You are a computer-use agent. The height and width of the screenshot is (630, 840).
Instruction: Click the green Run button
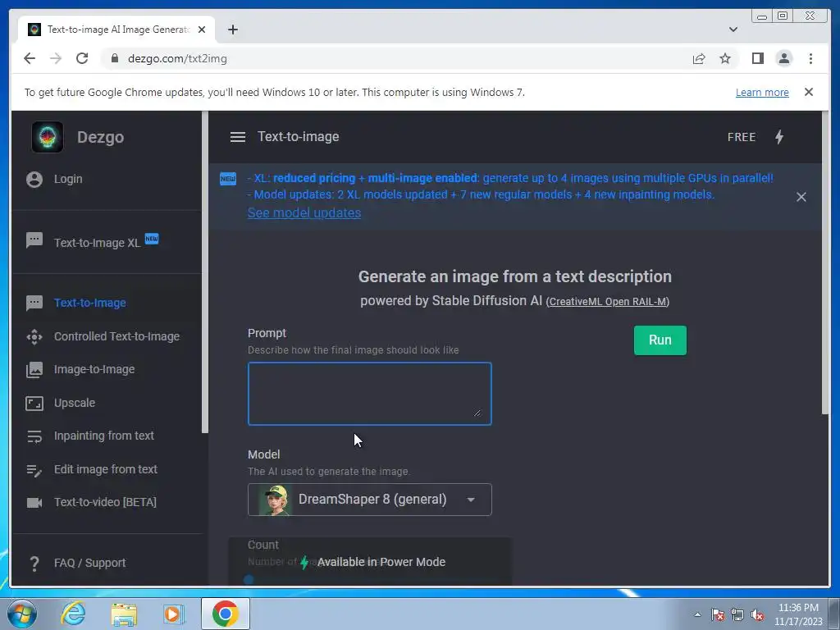coord(660,340)
